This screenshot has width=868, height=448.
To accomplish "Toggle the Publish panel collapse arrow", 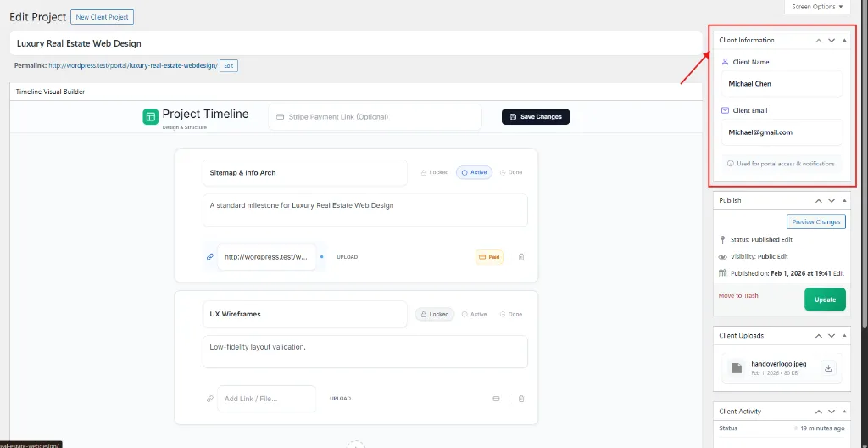I will coord(844,200).
